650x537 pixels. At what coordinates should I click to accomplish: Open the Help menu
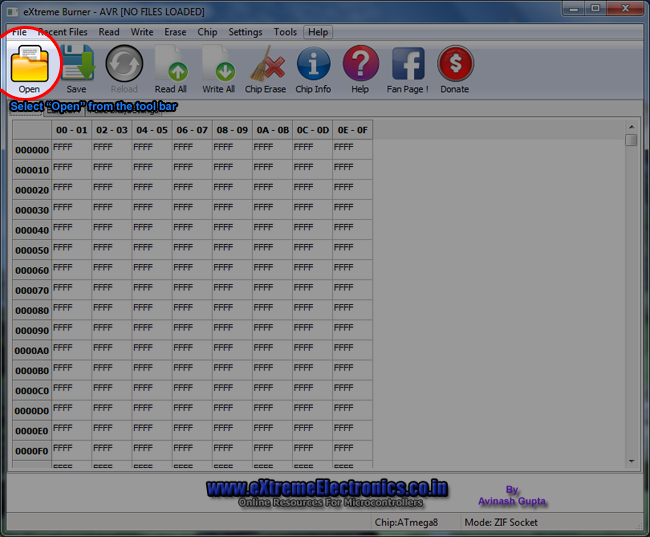click(318, 32)
